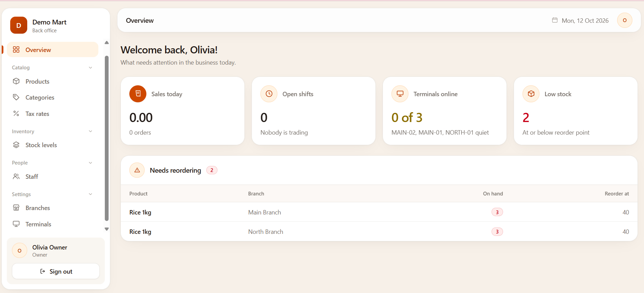
Task: Click the Stock levels layers icon
Action: coord(16,145)
